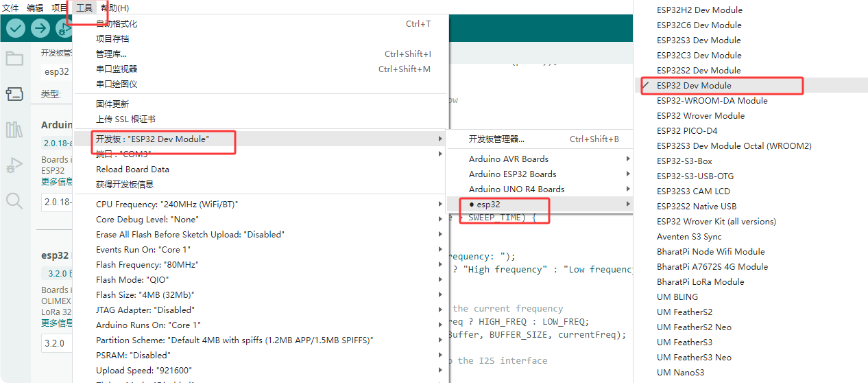Expand the esp32 boards submenu
This screenshot has width=868, height=383.
540,204
